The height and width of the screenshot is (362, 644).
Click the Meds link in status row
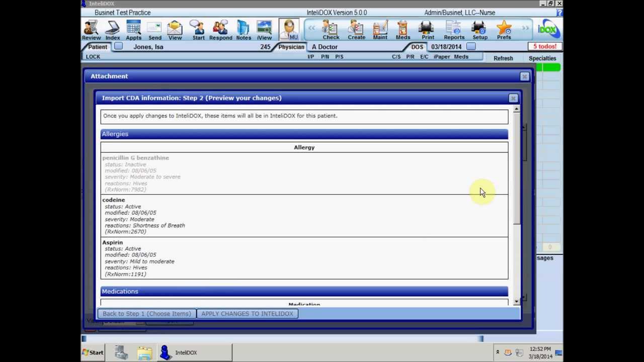[461, 57]
